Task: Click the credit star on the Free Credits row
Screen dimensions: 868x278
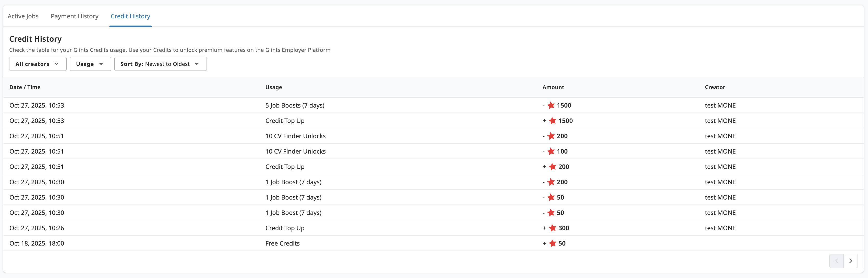Action: coord(552,243)
